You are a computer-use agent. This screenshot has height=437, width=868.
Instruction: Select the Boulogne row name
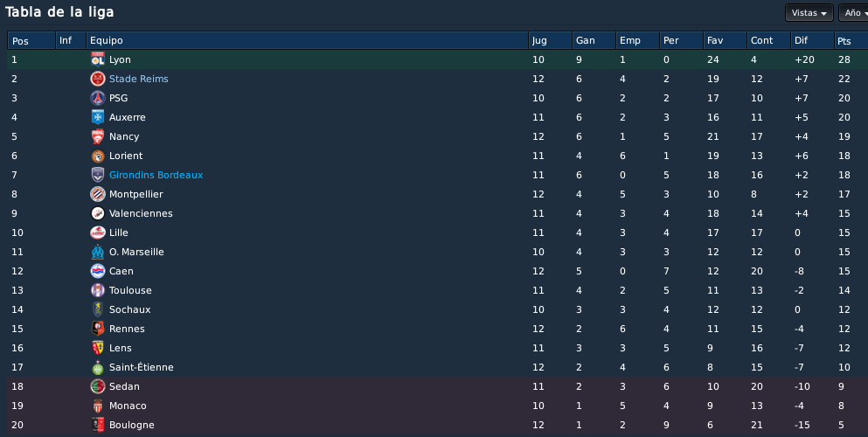pyautogui.click(x=132, y=425)
